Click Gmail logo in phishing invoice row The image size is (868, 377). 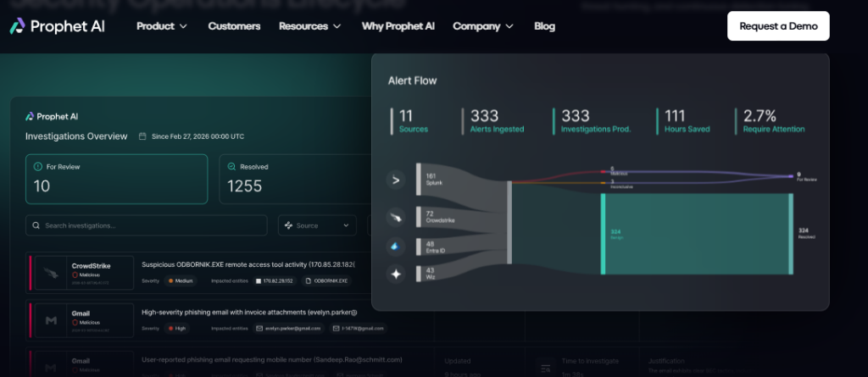coord(51,320)
